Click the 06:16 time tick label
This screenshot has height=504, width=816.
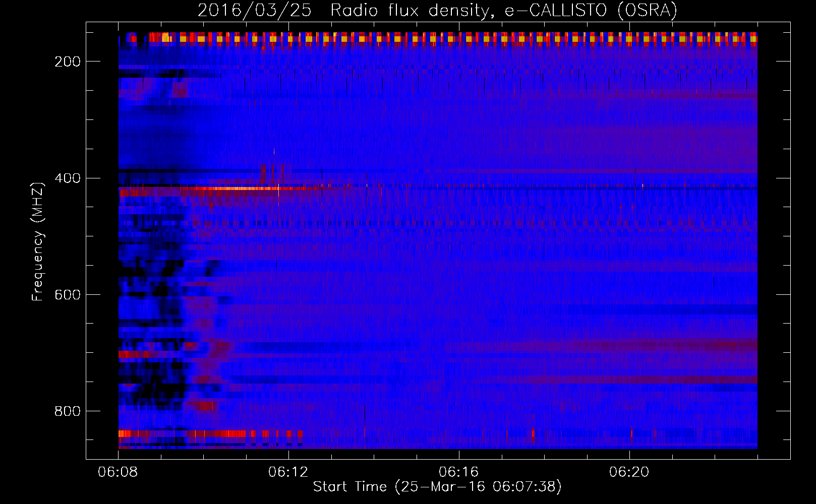click(x=459, y=472)
